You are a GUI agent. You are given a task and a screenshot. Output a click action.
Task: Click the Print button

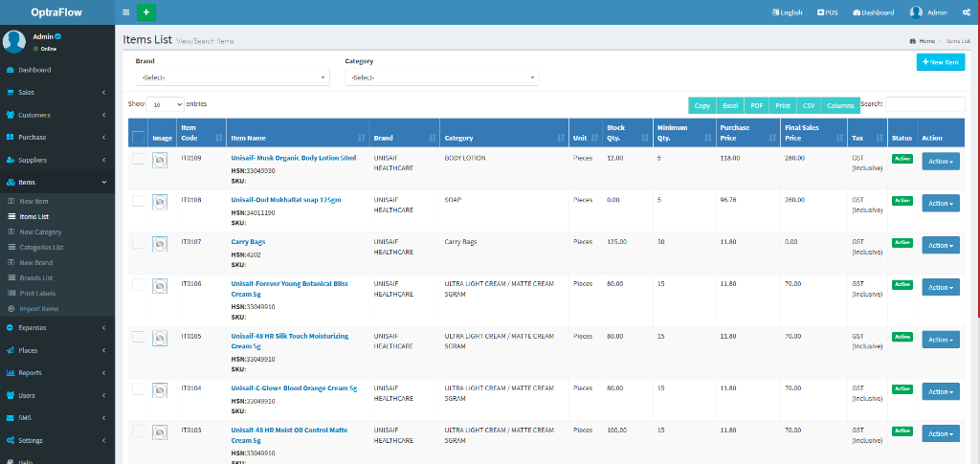[x=783, y=105]
